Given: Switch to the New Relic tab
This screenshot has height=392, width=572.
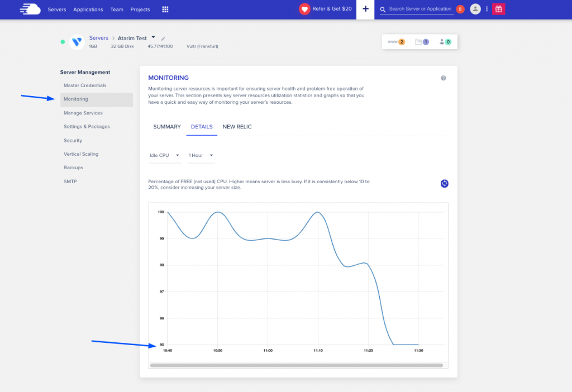Looking at the screenshot, I should (x=237, y=127).
